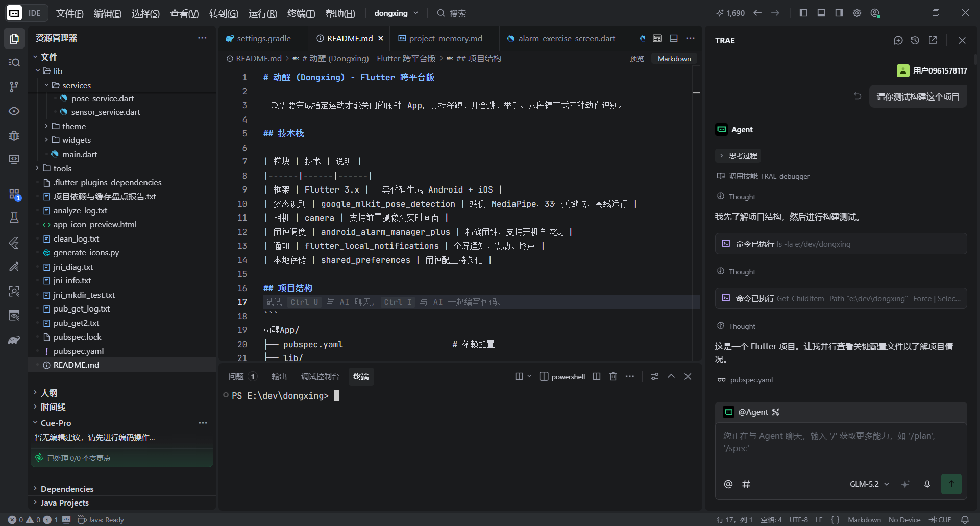Image resolution: width=980 pixels, height=526 pixels.
Task: Open the 文件(F) menu
Action: click(x=69, y=13)
